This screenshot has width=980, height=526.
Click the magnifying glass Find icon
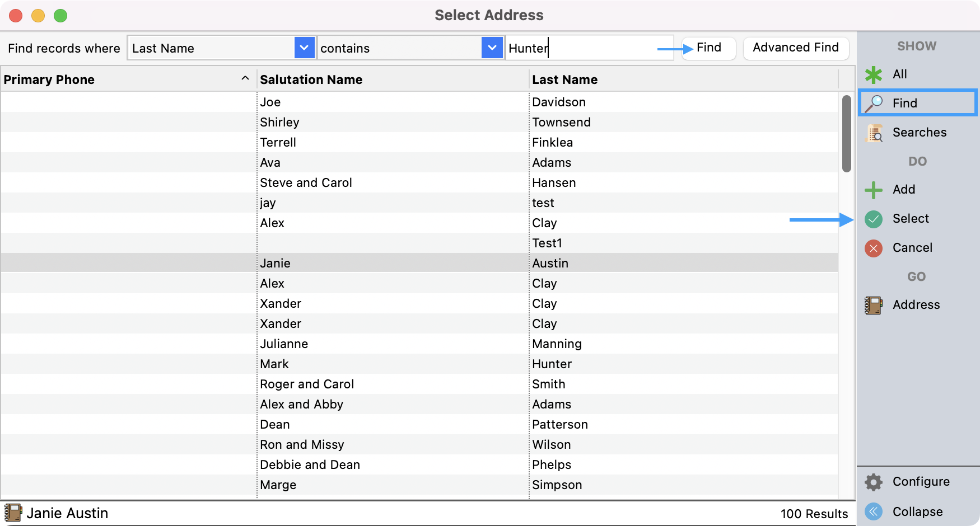(x=874, y=104)
